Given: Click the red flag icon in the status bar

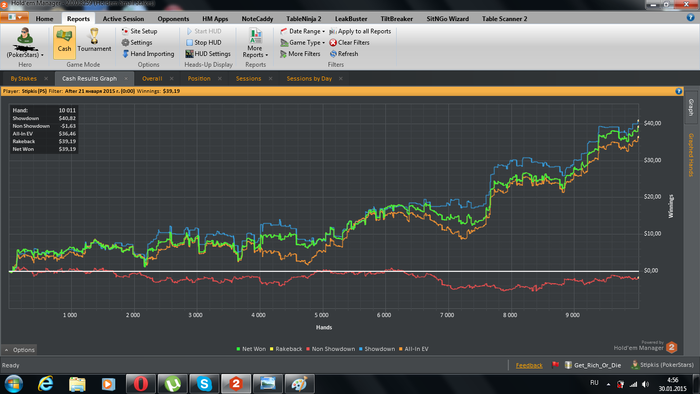Looking at the screenshot, I should 555,365.
